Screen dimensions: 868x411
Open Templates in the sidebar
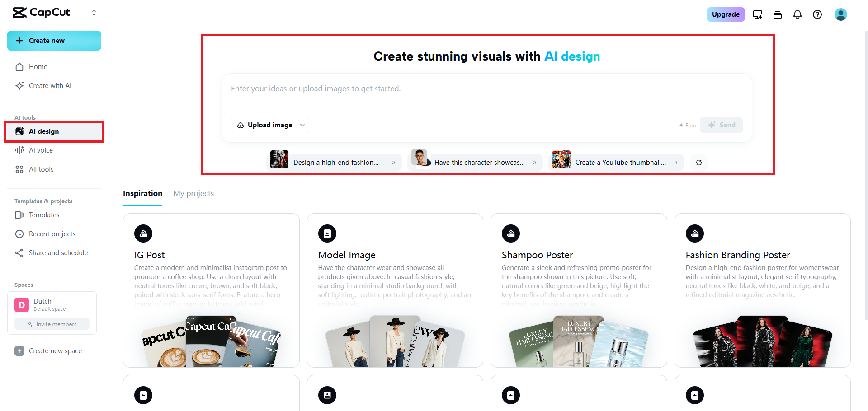43,215
